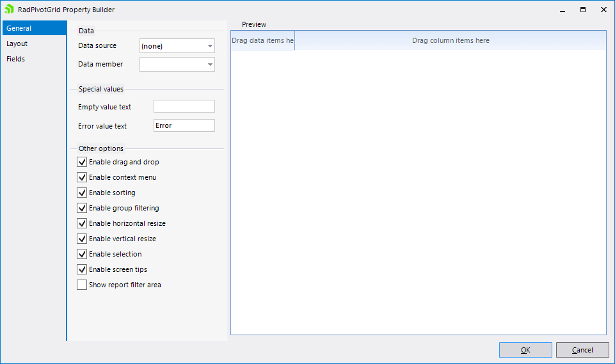615x364 pixels.
Task: Click the 'Error value text' label
Action: pyautogui.click(x=102, y=126)
